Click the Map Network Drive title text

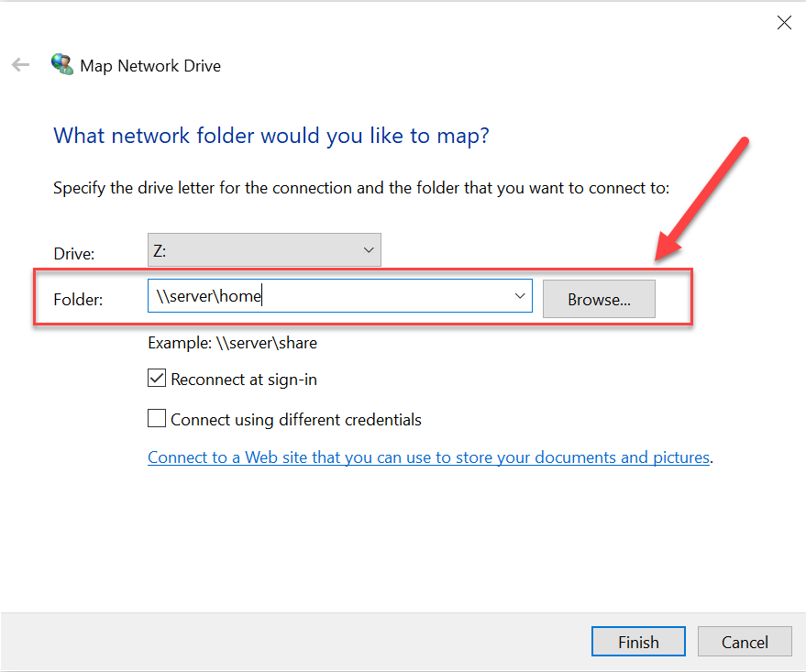coord(150,66)
